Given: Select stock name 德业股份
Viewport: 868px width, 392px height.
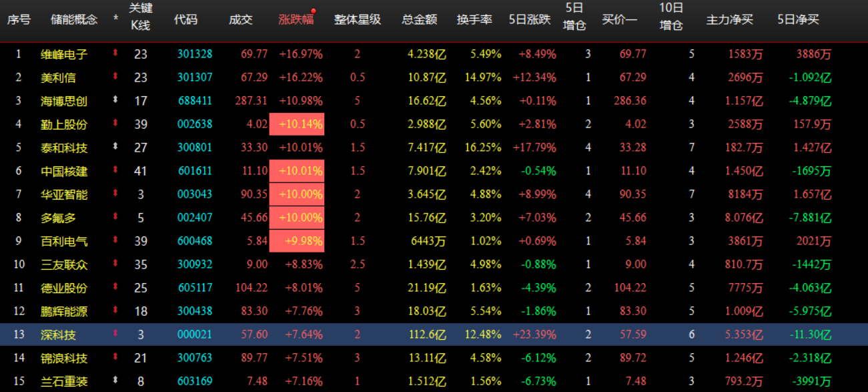Looking at the screenshot, I should click(x=64, y=288).
